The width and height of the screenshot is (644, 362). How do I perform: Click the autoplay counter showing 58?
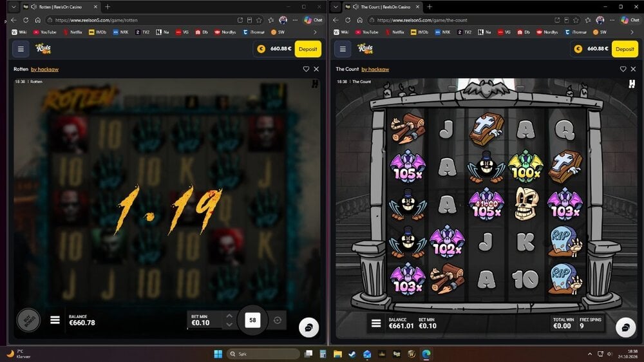tap(252, 320)
